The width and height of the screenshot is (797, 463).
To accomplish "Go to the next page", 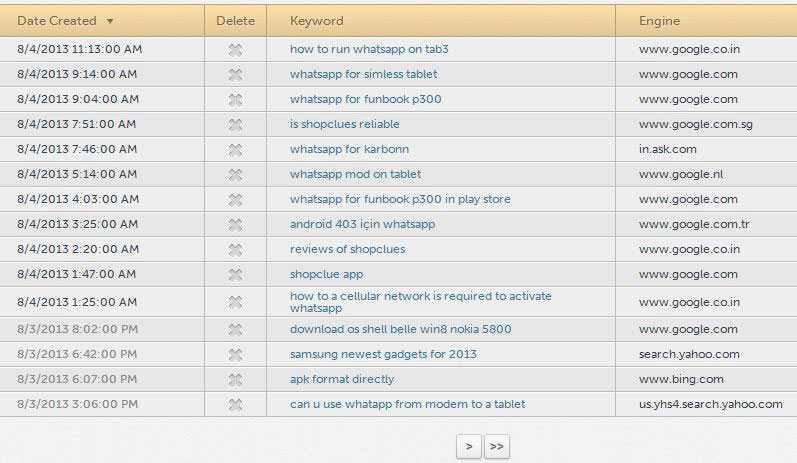I will (x=469, y=447).
